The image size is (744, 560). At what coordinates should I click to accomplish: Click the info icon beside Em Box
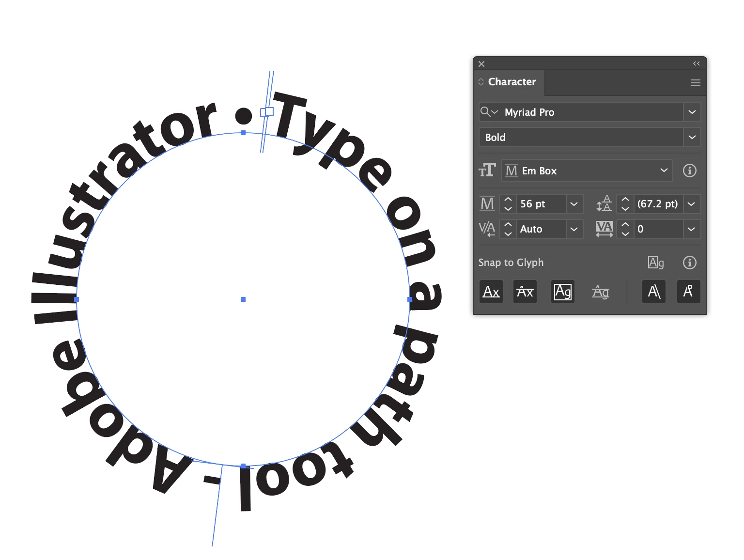coord(690,171)
